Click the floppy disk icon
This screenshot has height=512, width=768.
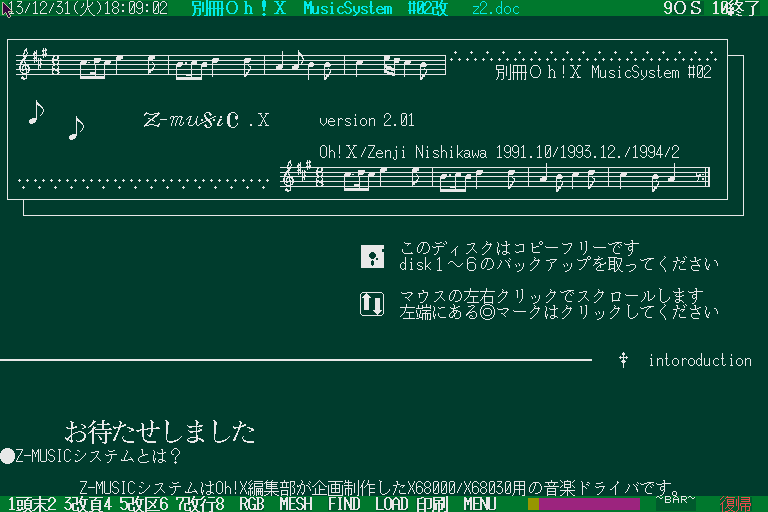(x=372, y=256)
